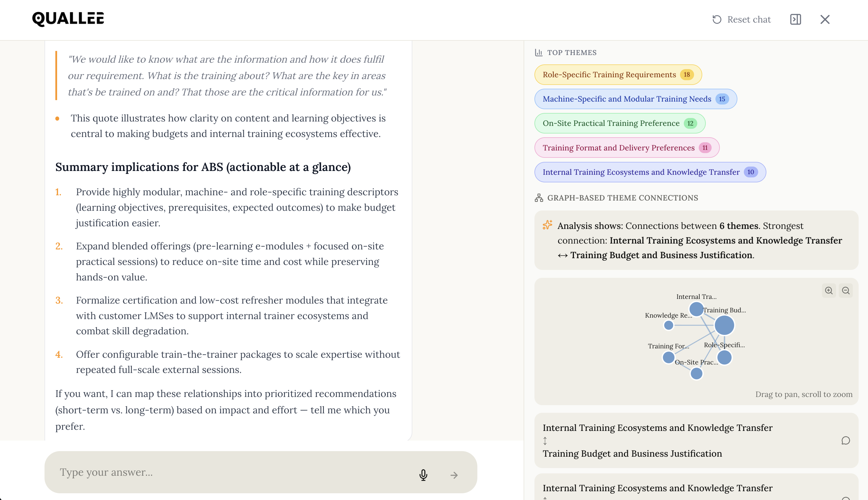Select Training Format and Delivery Preferences theme

coord(626,148)
